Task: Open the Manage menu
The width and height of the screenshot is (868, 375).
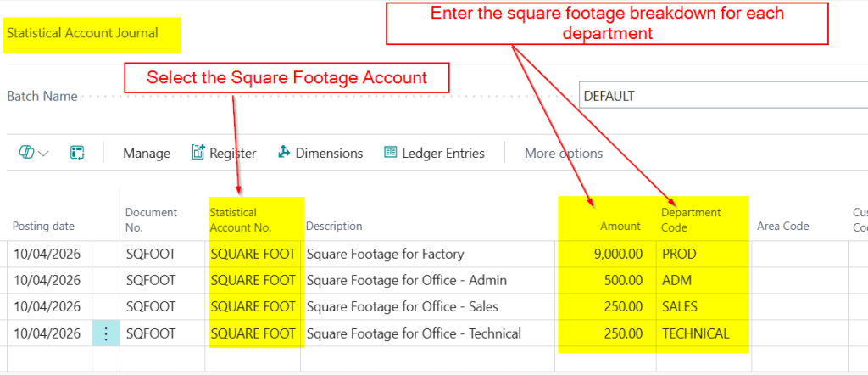Action: 147,154
